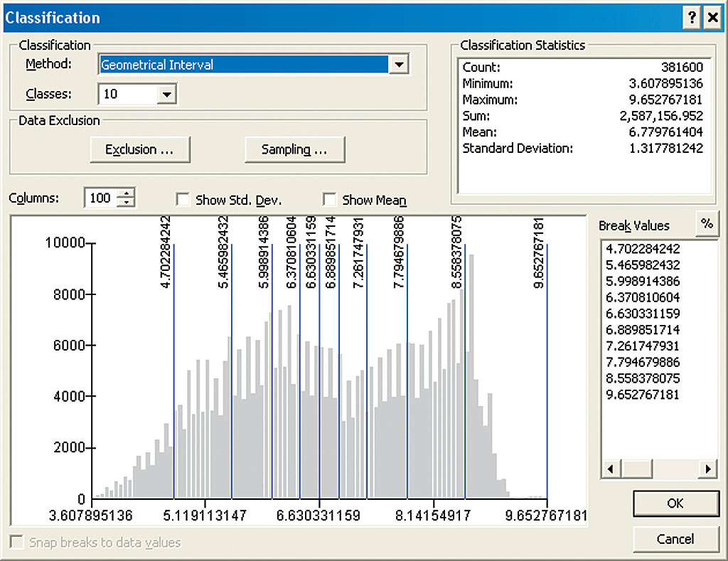Click the Sum value 2,587,156.952
The width and height of the screenshot is (728, 561).
pyautogui.click(x=661, y=116)
